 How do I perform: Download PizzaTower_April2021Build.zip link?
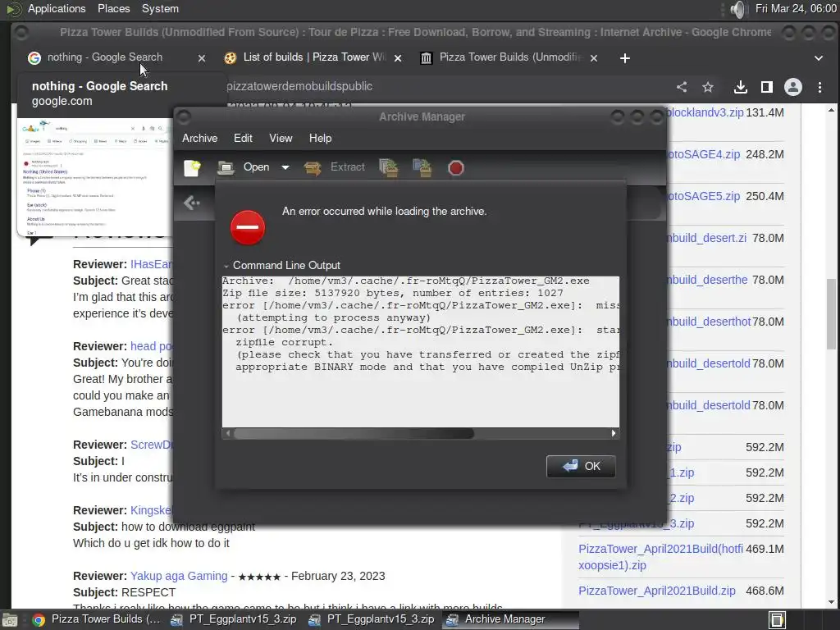click(x=657, y=591)
